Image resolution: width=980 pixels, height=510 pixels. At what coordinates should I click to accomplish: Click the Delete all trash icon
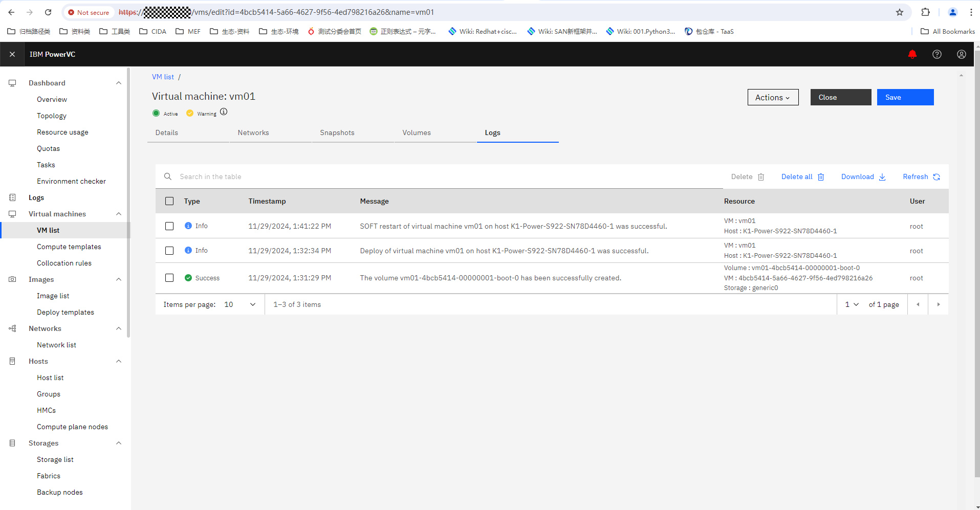point(821,177)
